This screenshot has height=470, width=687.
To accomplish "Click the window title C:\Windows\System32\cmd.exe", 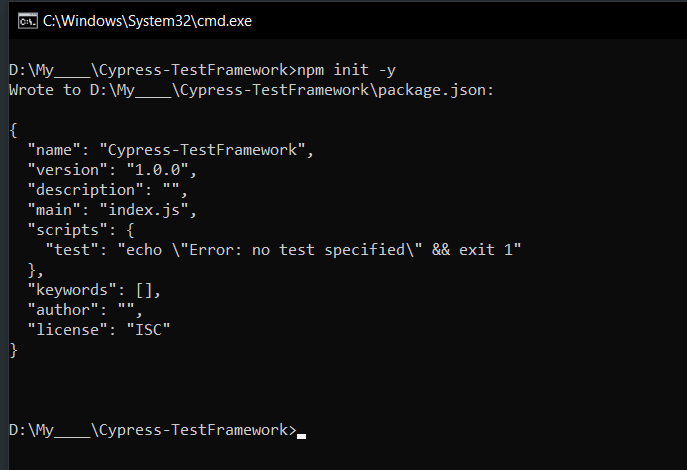I will 147,21.
